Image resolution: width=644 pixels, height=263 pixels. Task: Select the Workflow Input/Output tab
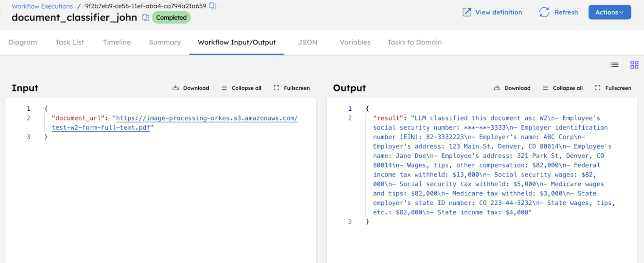click(x=237, y=42)
